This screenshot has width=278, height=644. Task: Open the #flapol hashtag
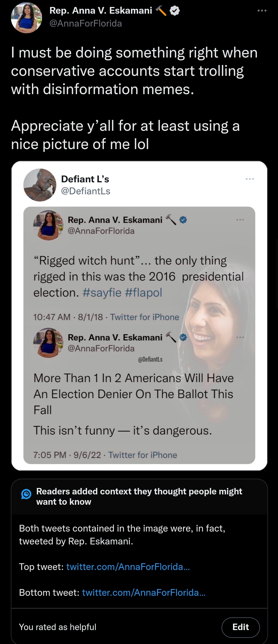pyautogui.click(x=144, y=293)
